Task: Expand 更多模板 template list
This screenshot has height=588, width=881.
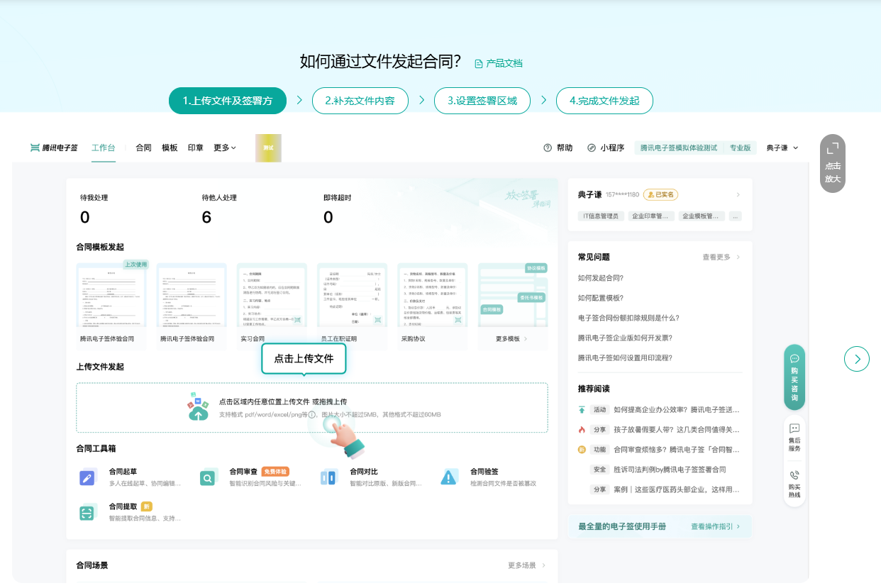Action: (x=511, y=339)
